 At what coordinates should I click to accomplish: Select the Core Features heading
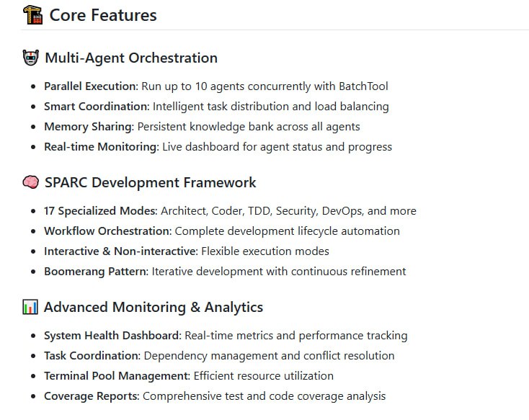tap(102, 14)
